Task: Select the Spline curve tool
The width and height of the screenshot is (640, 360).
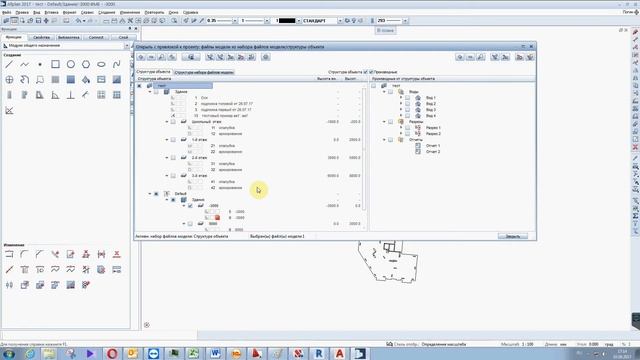Action: [x=117, y=64]
